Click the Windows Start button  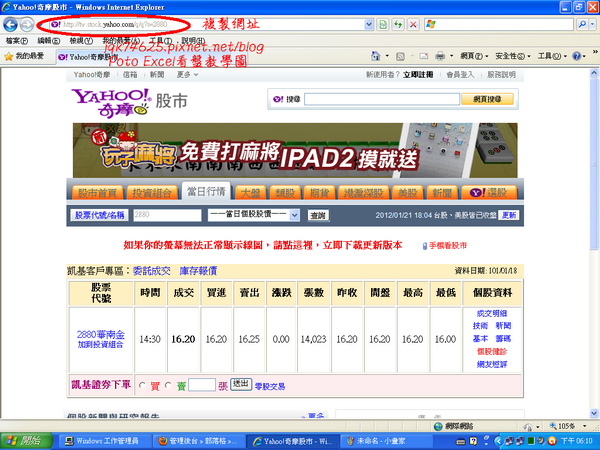pyautogui.click(x=26, y=441)
